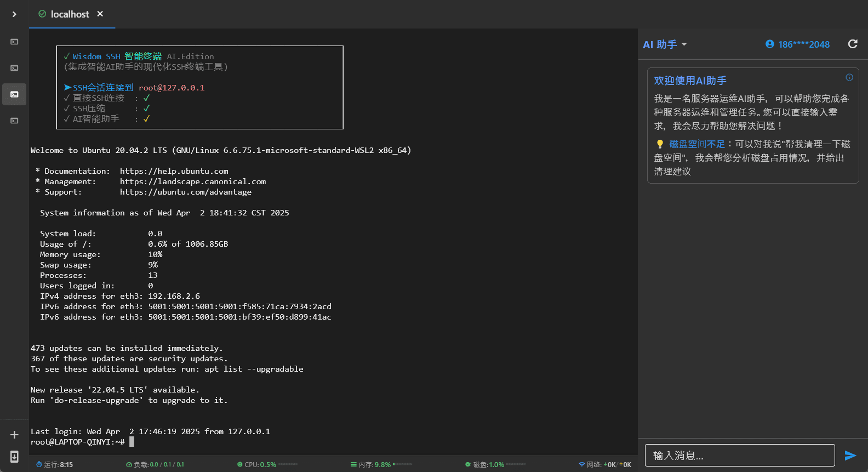This screenshot has height=472, width=868.
Task: Open the AI 助手 dropdown menu
Action: [x=665, y=44]
